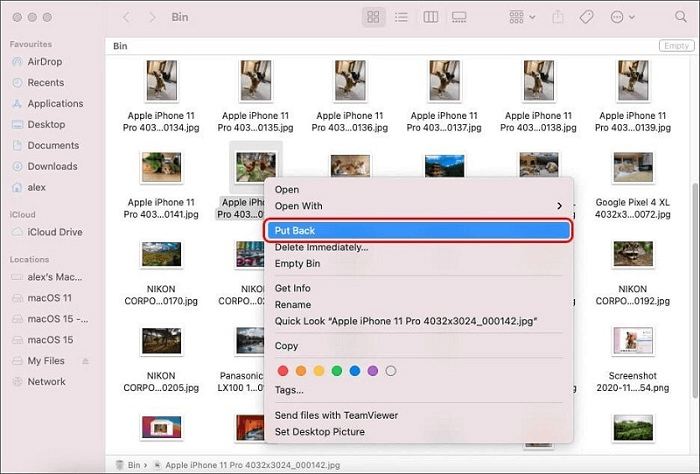The height and width of the screenshot is (474, 700).
Task: Switch to column view
Action: (430, 18)
